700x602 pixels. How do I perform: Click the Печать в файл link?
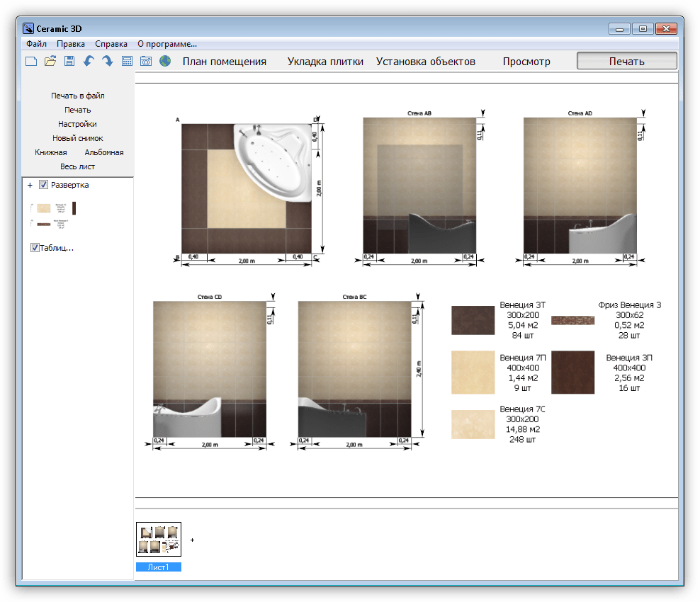pyautogui.click(x=78, y=96)
